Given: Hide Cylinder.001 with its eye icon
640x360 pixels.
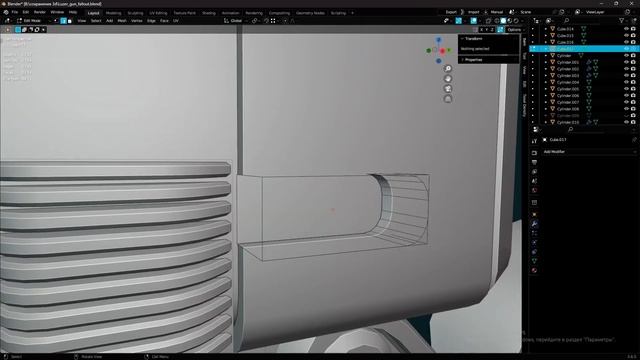Looking at the screenshot, I should (627, 62).
